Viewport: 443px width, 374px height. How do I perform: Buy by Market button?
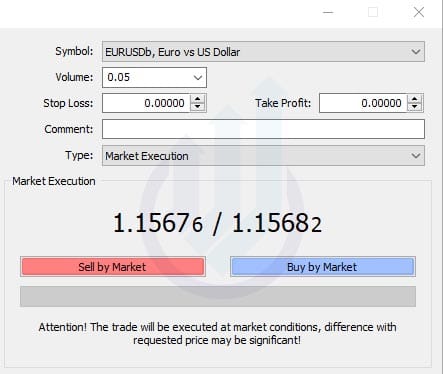(x=323, y=267)
